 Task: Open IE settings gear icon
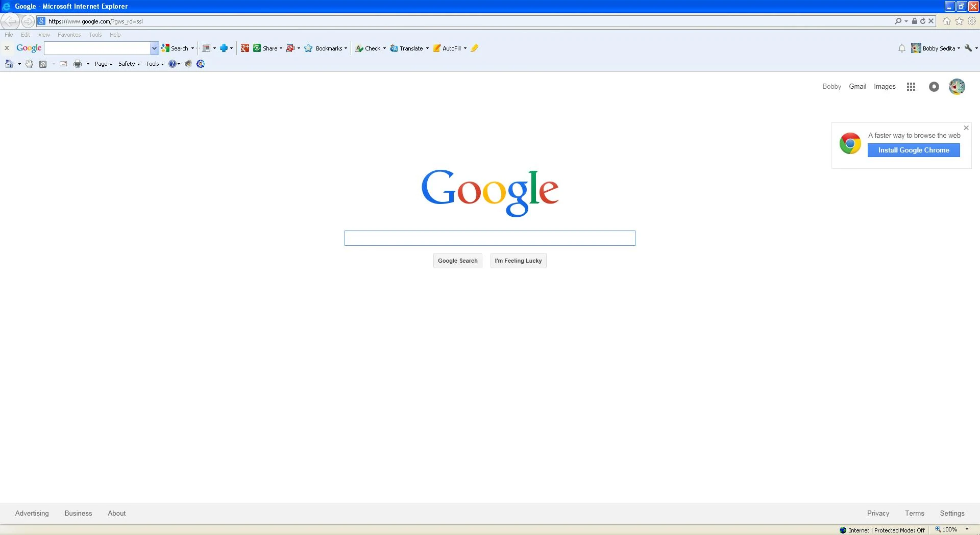(972, 21)
